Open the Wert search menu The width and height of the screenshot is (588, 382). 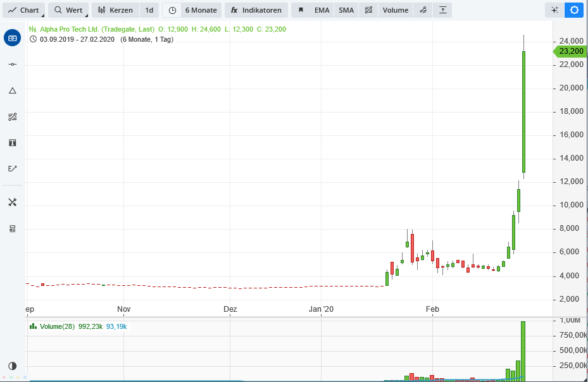[x=67, y=10]
